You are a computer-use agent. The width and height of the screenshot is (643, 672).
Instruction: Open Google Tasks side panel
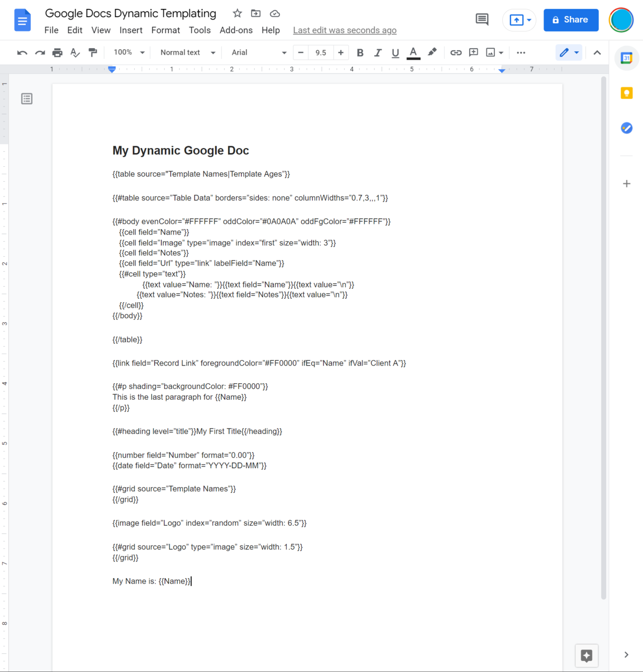pos(626,128)
